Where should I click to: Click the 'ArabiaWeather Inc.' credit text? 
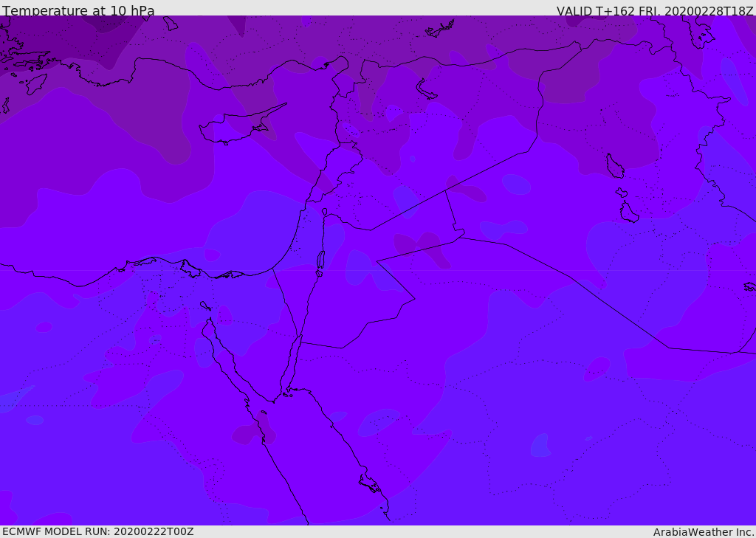(x=704, y=532)
